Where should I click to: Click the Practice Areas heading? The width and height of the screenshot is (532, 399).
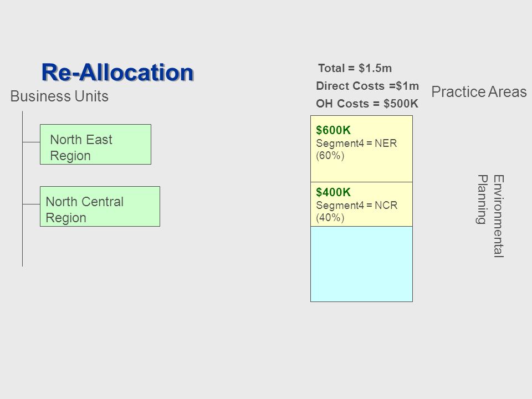point(479,92)
